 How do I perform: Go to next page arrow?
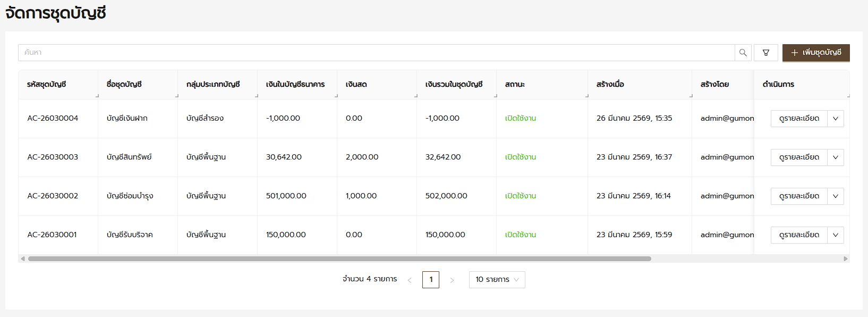click(452, 280)
